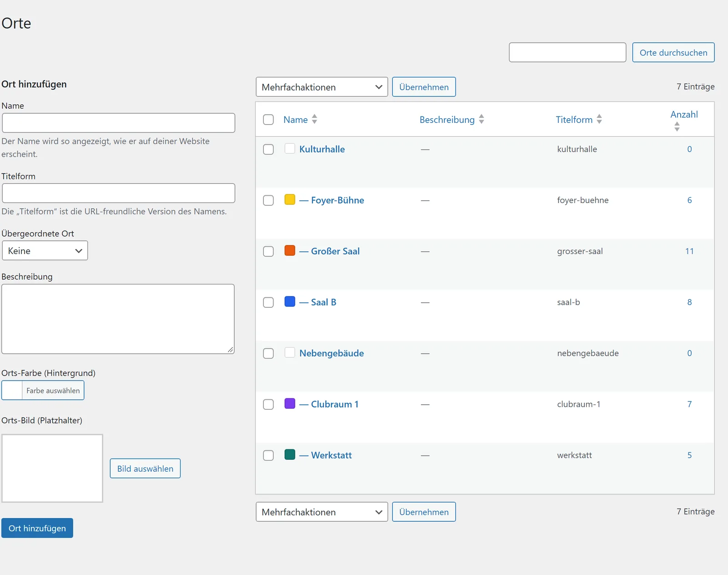Click orange swatch of Großer Saal

click(290, 250)
